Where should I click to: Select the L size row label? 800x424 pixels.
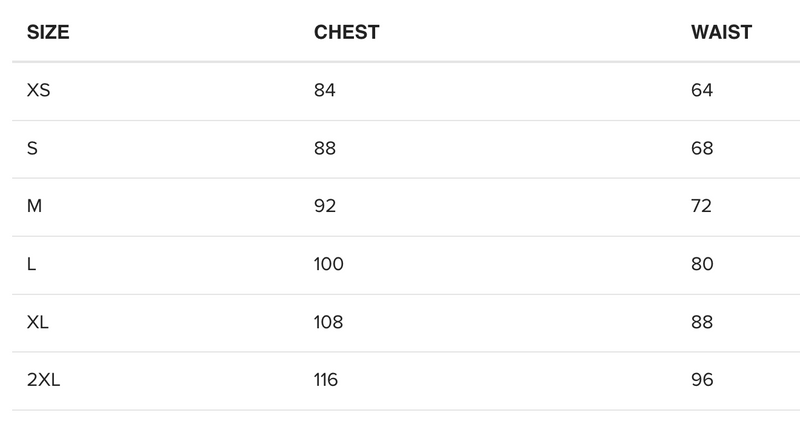[32, 265]
